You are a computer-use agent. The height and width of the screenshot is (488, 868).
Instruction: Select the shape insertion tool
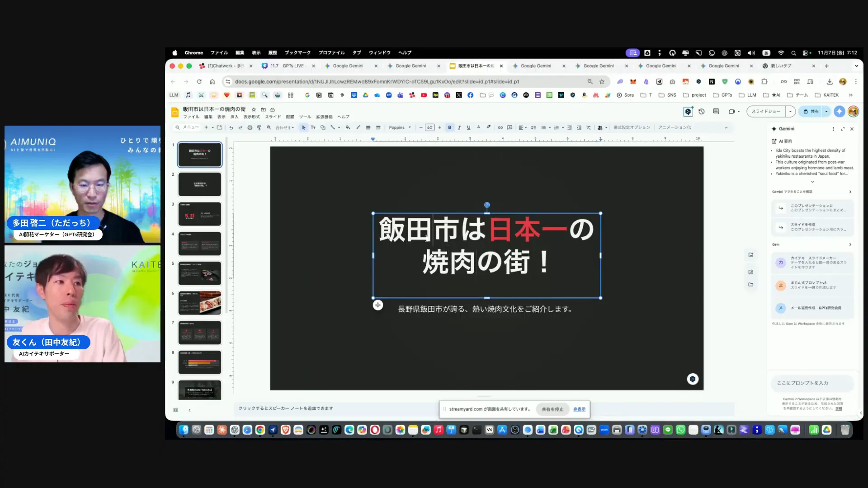pyautogui.click(x=323, y=127)
